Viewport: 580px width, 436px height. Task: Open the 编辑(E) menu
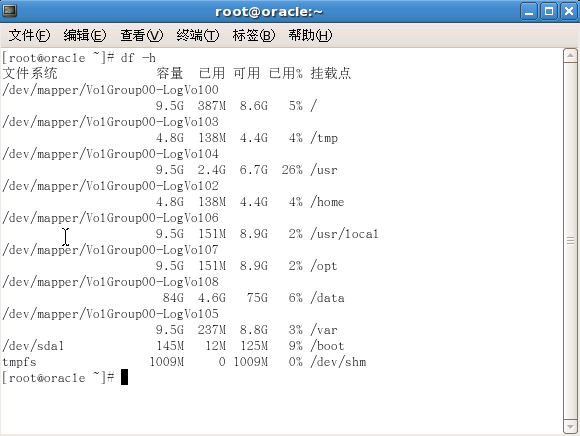[x=85, y=36]
